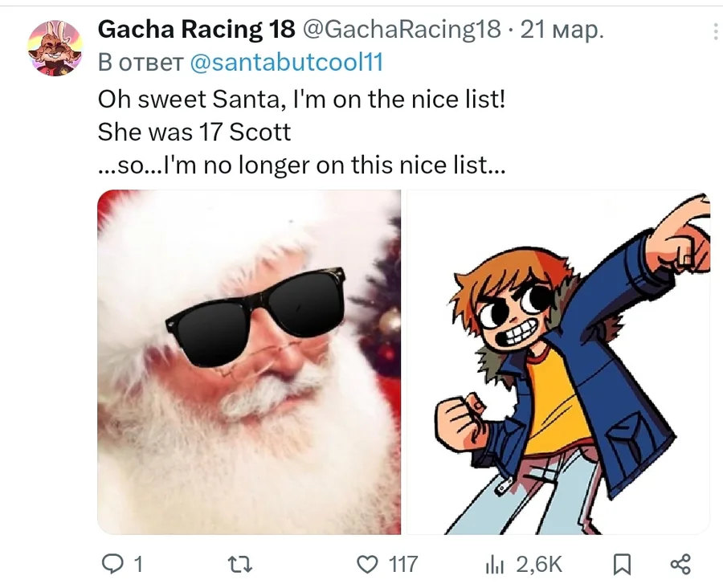Open the view analytics bar chart icon

point(494,566)
